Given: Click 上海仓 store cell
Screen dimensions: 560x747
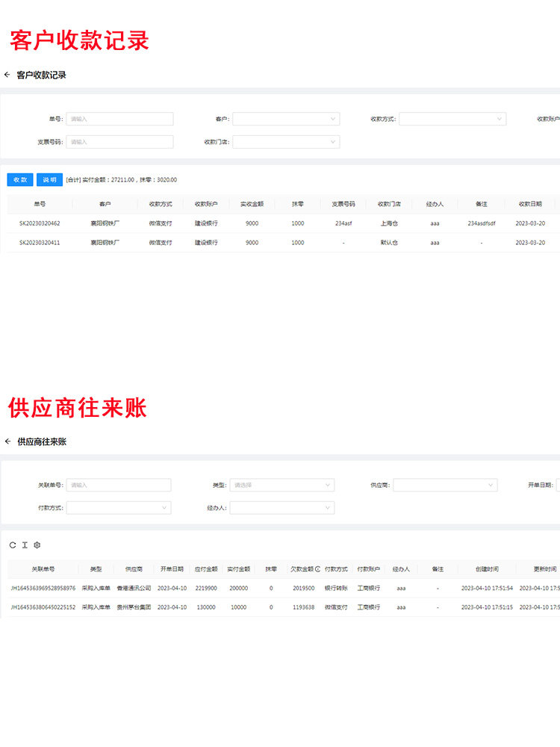Looking at the screenshot, I should (x=389, y=223).
